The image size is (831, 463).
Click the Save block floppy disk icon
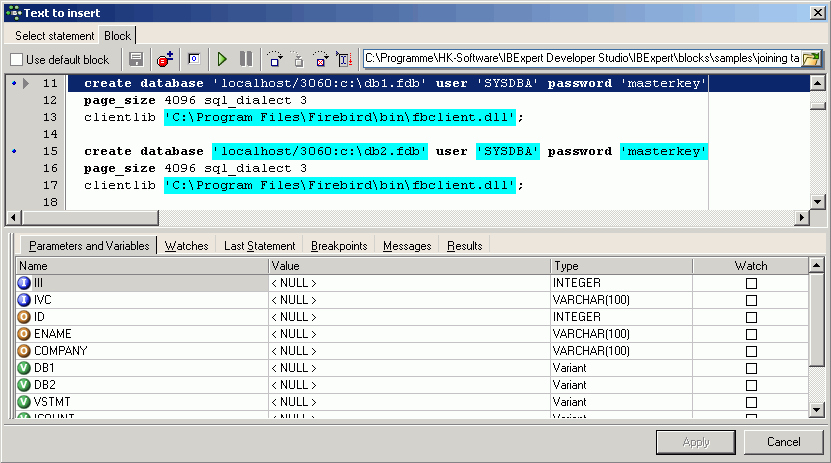pyautogui.click(x=136, y=60)
